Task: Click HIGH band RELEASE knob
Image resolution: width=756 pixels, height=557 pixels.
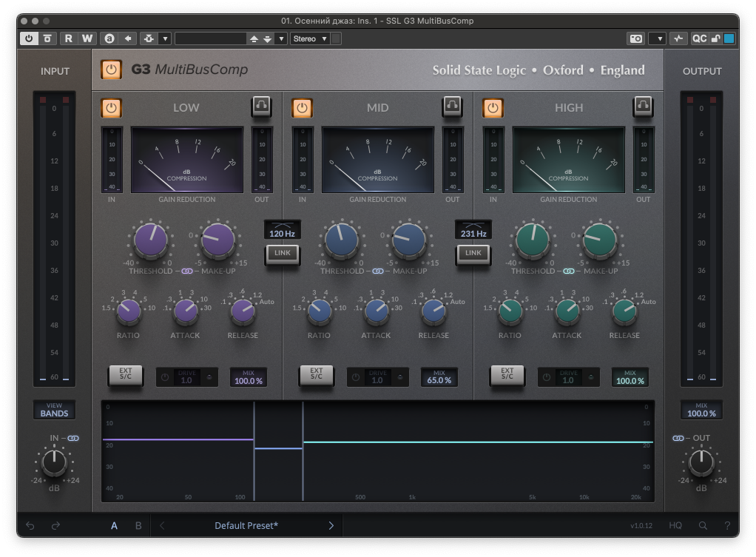Action: 624,311
